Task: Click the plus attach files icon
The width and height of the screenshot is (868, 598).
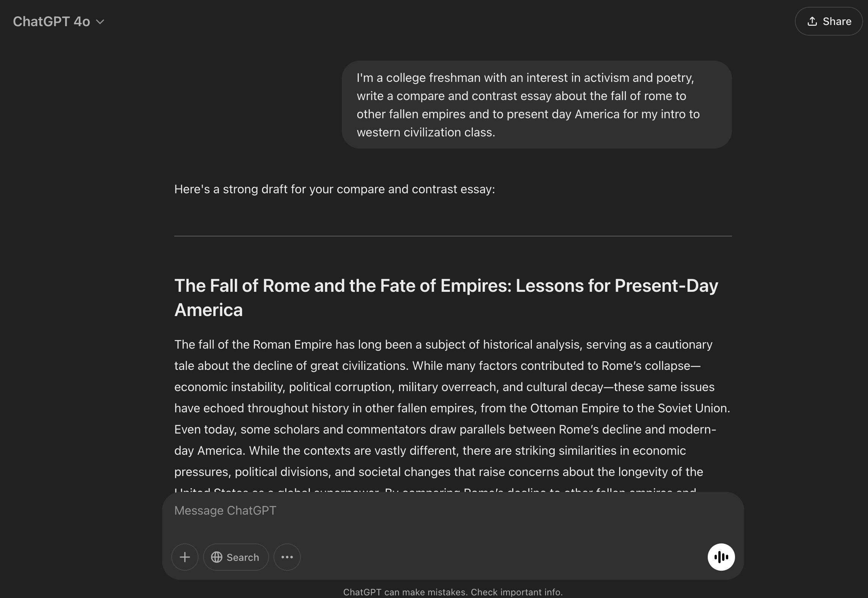Action: (185, 557)
